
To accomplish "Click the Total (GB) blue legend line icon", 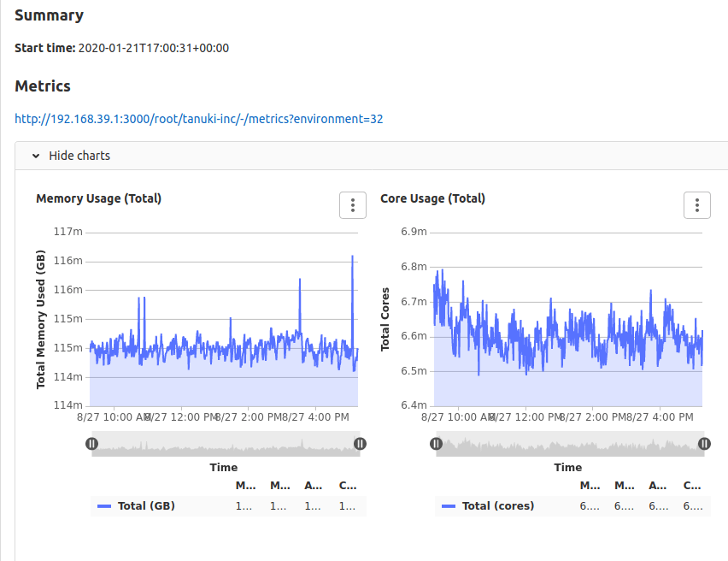I will click(x=104, y=505).
